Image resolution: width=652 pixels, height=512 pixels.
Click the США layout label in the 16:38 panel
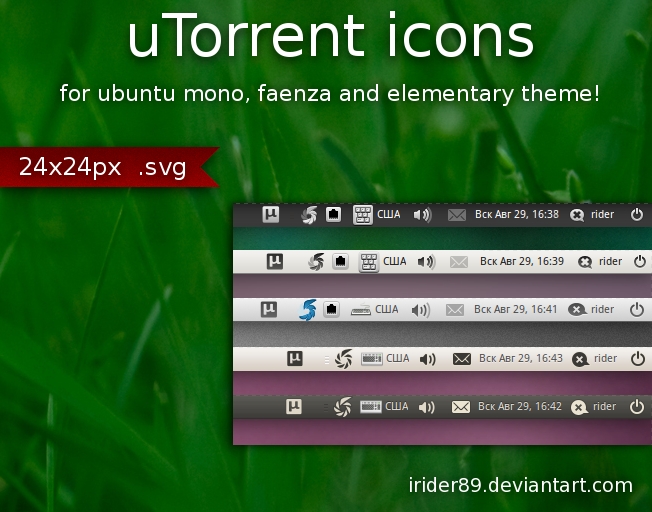coord(388,215)
